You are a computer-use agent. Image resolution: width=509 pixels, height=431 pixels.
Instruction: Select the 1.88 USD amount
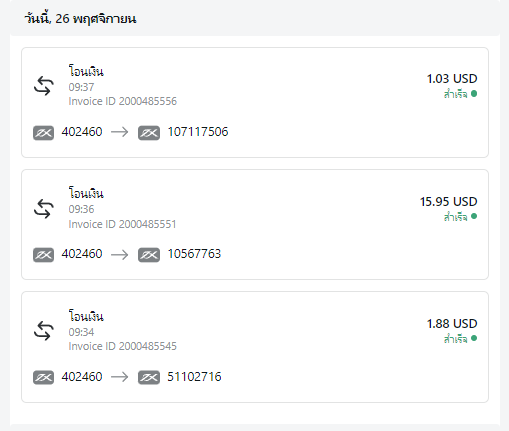[452, 324]
